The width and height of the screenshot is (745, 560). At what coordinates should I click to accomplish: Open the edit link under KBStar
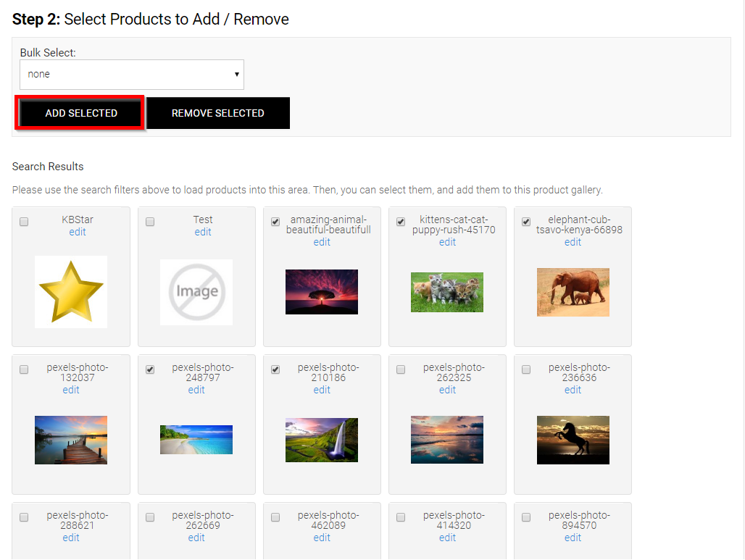pyautogui.click(x=77, y=232)
